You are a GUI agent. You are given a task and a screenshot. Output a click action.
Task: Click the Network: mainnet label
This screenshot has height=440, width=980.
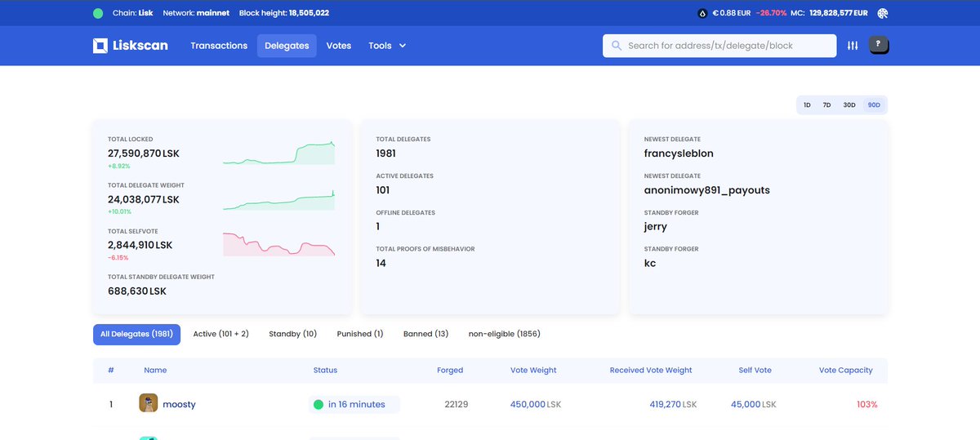click(196, 13)
